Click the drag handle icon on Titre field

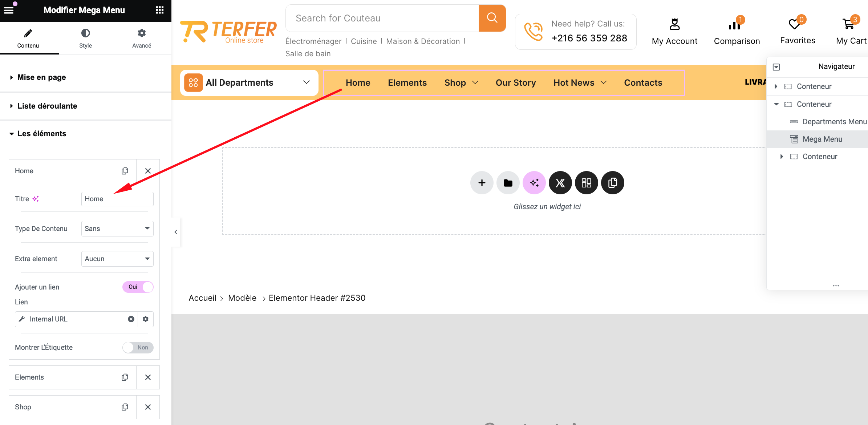pos(36,198)
